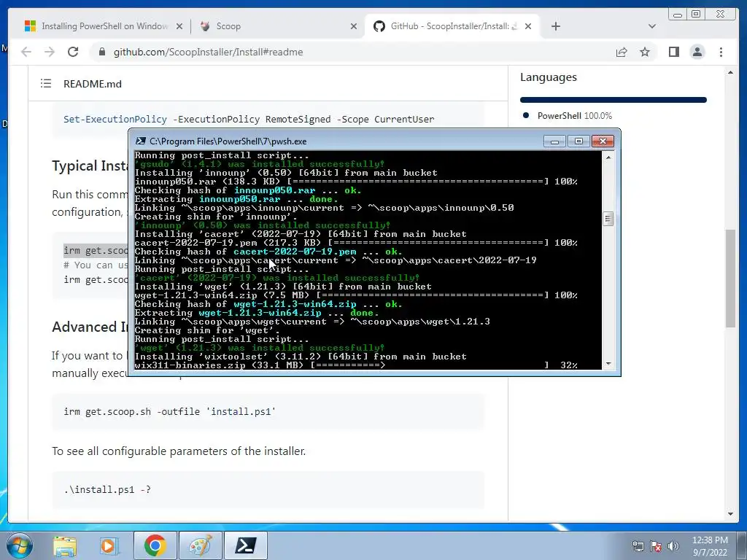Open the browser side panel icon

[673, 52]
